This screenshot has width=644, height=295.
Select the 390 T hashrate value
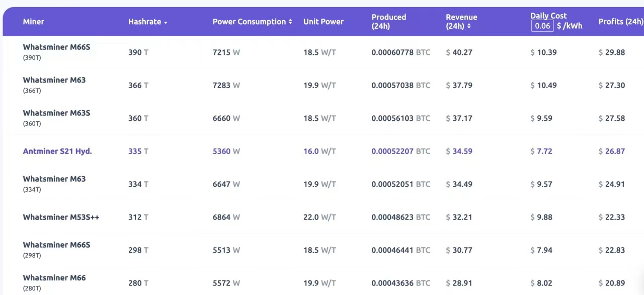tap(138, 52)
